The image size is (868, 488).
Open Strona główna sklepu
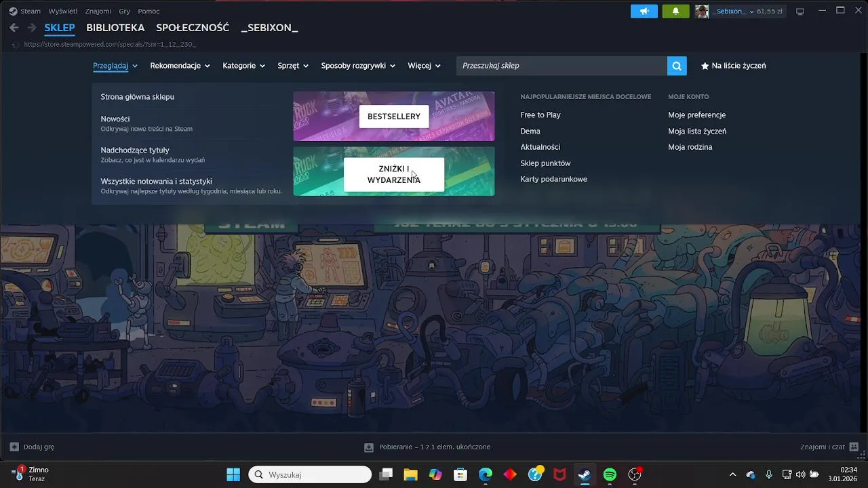point(138,97)
